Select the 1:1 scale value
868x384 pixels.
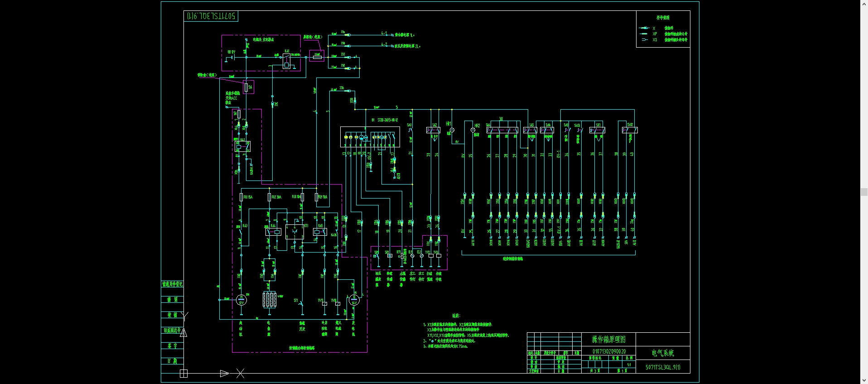click(629, 365)
